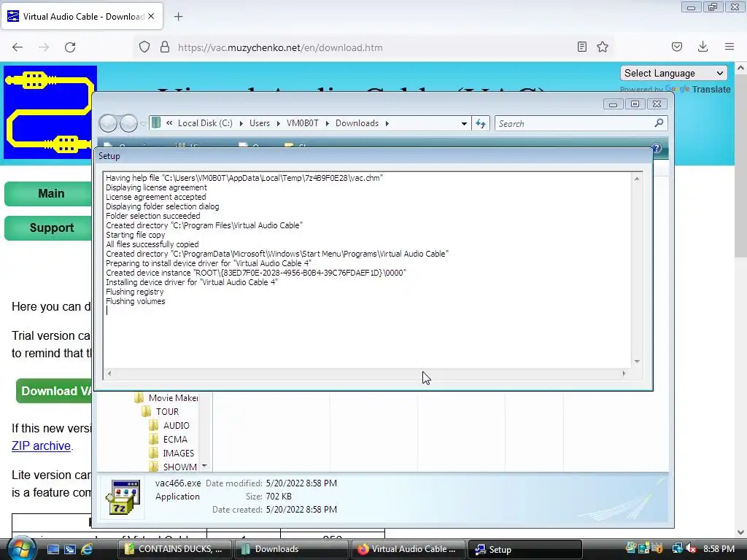Click Show Desktop quick launch icon
The width and height of the screenshot is (747, 560).
pyautogui.click(x=53, y=549)
